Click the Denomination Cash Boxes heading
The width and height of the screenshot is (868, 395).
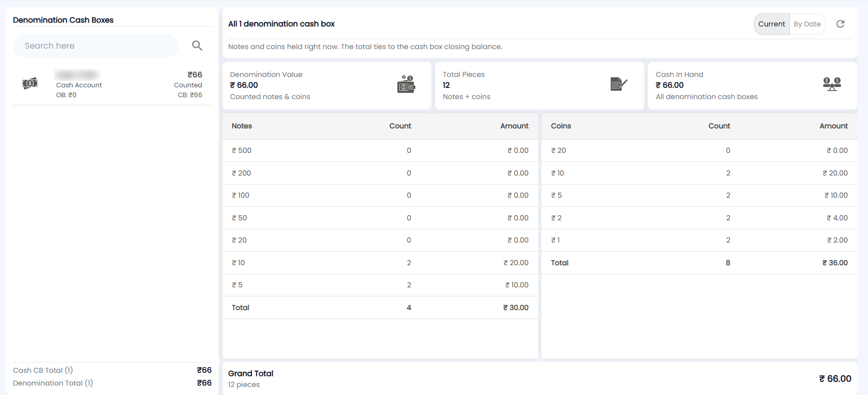coord(63,20)
